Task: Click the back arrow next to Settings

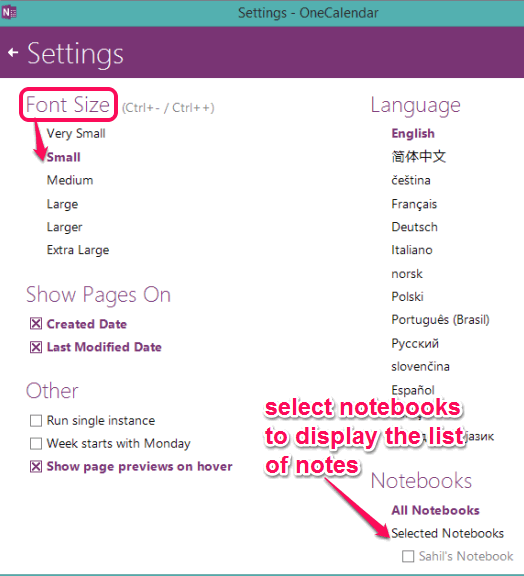Action: (x=13, y=53)
